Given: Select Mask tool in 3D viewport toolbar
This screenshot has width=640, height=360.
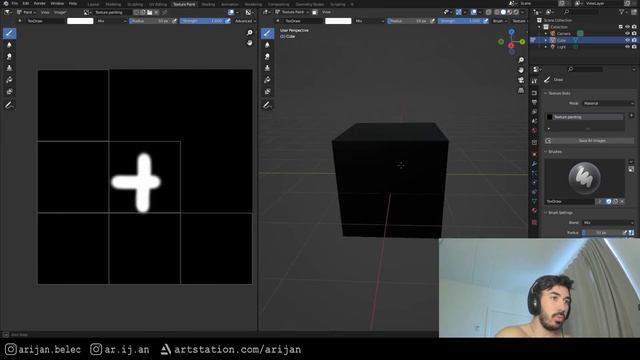Looking at the screenshot, I should 267,92.
